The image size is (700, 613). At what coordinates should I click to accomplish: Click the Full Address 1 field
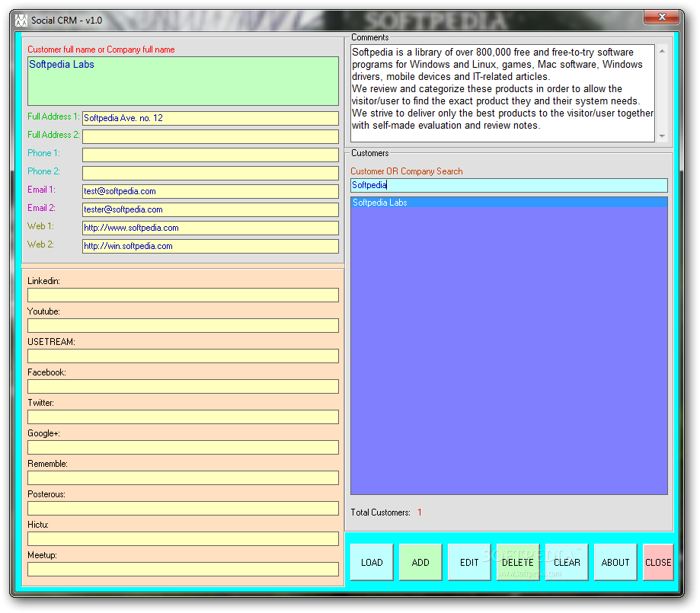point(210,118)
